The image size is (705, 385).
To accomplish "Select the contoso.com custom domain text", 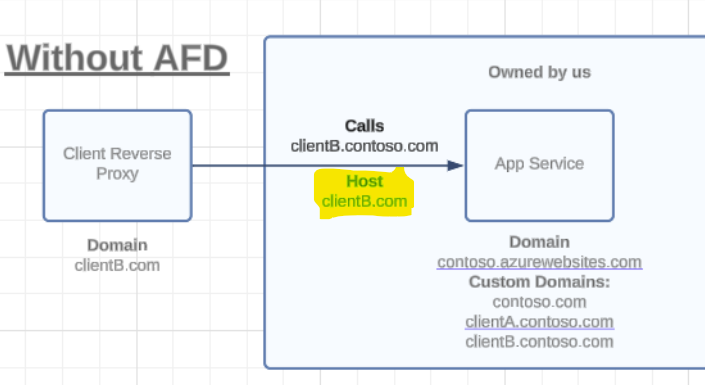I will [540, 302].
